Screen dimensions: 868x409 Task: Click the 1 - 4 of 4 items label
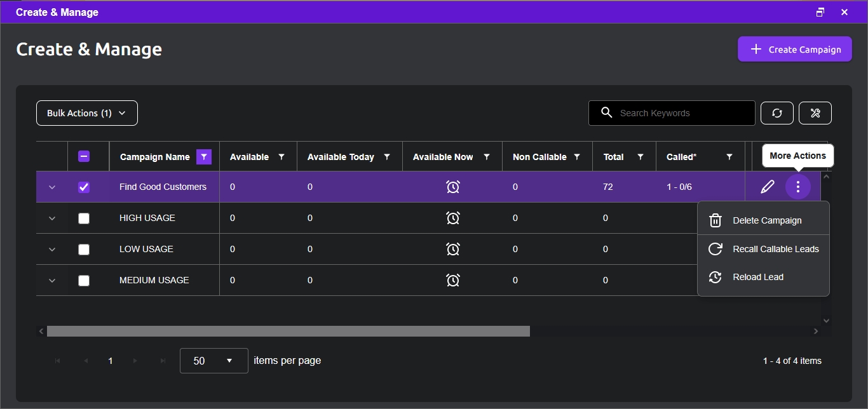pyautogui.click(x=792, y=361)
